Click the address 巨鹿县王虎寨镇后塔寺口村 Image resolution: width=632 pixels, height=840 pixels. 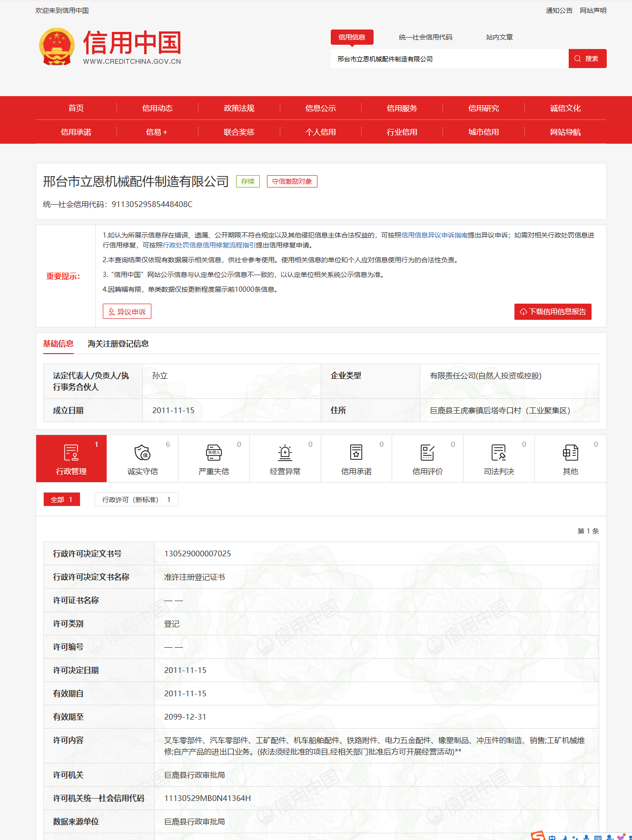[500, 410]
